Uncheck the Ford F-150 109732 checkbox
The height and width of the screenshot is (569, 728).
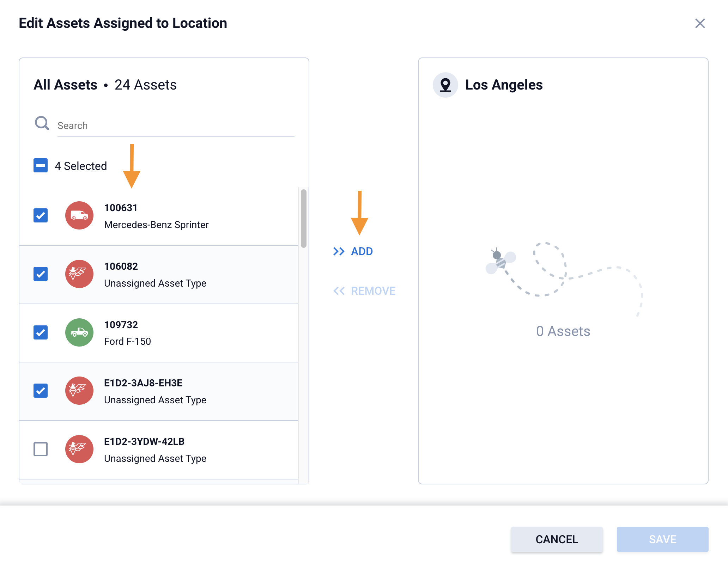[41, 332]
